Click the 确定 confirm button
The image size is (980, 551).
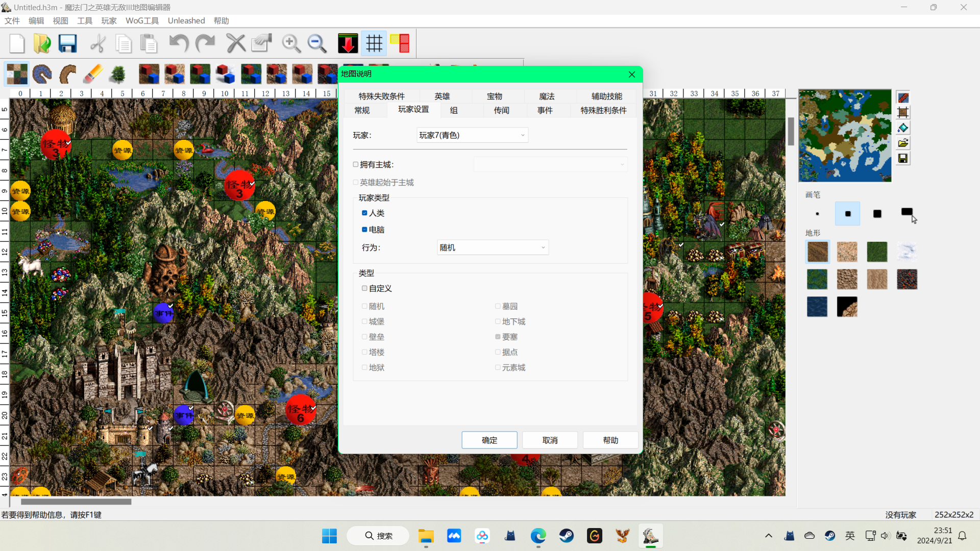point(489,440)
